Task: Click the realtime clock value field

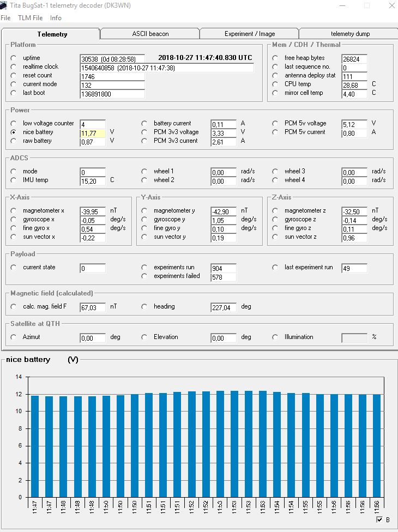Action: tap(166, 68)
